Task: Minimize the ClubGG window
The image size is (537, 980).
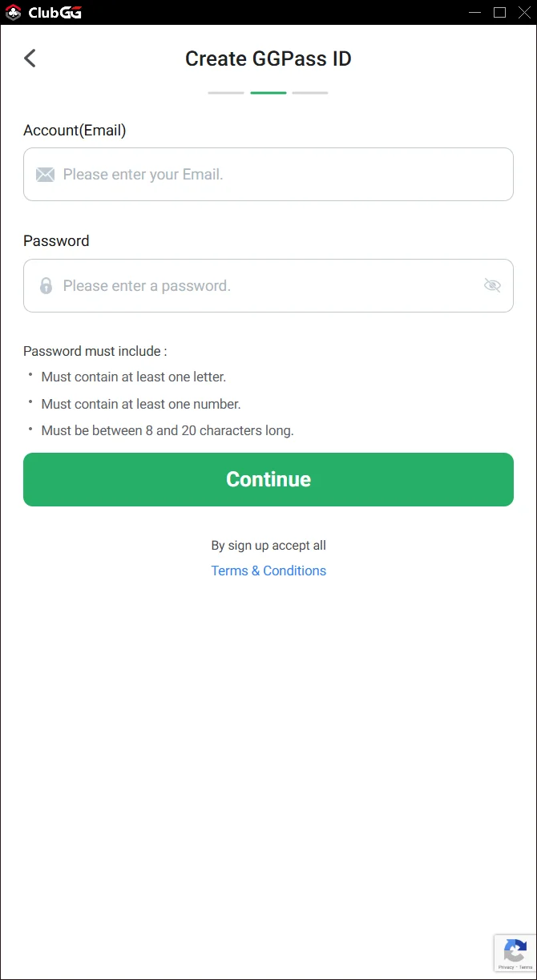Action: 475,12
